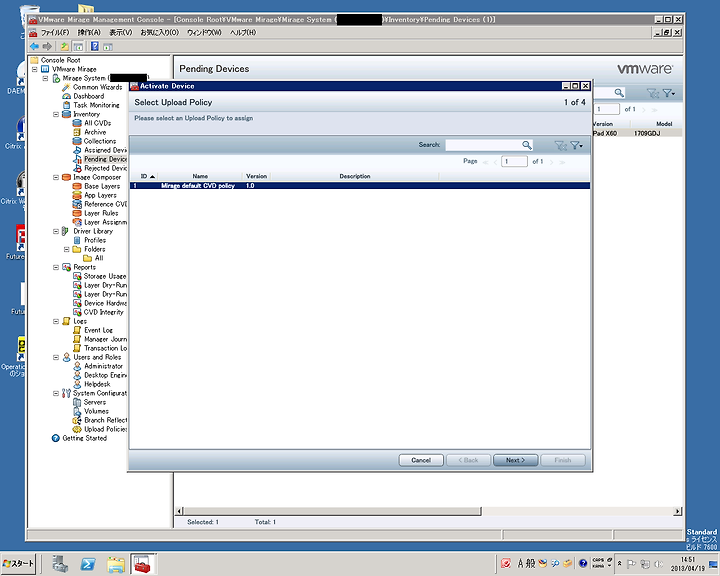The width and height of the screenshot is (720, 576).
Task: Select Profiles under Driver Library
Action: click(x=95, y=240)
